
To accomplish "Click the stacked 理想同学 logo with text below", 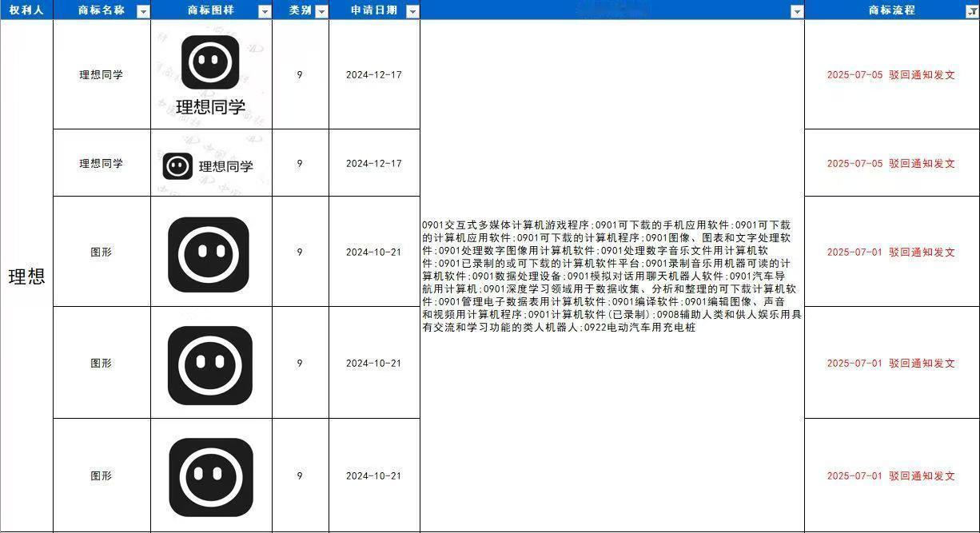I will pos(210,75).
